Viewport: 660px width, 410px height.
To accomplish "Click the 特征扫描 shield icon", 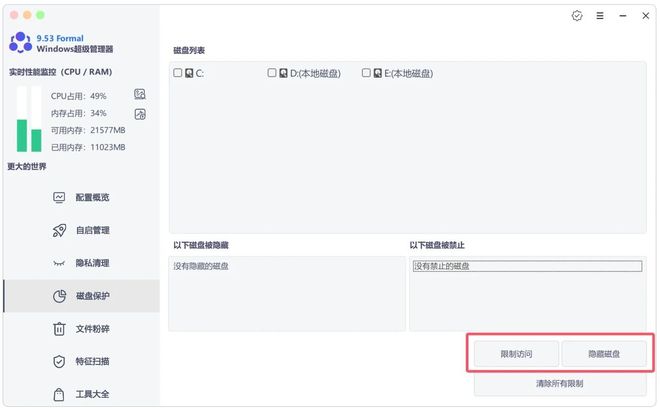I will (59, 362).
